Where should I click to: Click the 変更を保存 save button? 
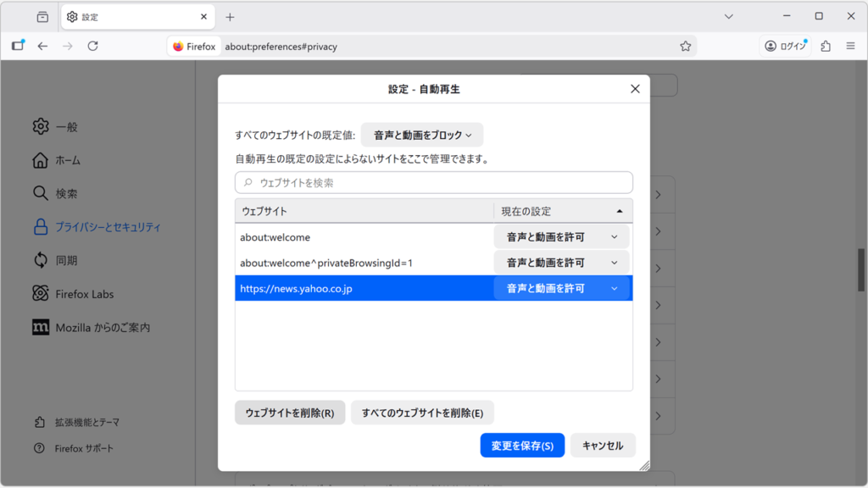tap(522, 445)
